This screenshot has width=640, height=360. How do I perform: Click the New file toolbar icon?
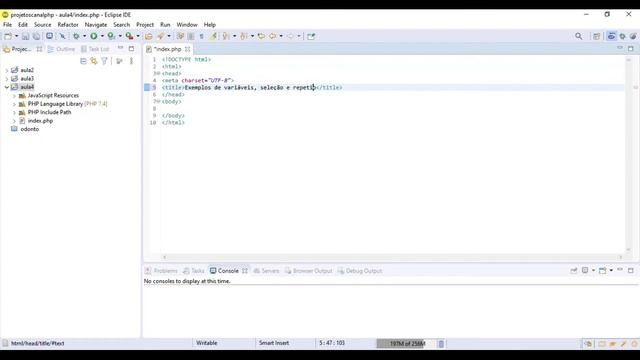pyautogui.click(x=8, y=36)
